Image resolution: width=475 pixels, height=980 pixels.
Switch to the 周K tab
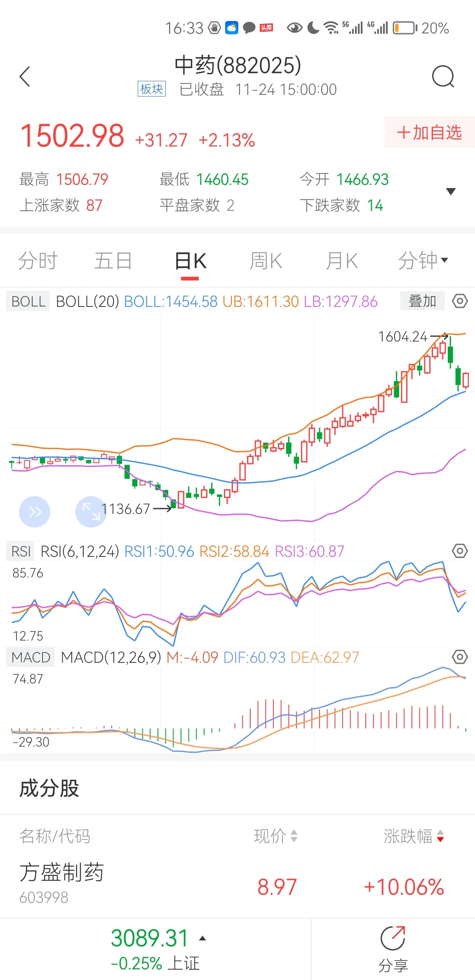tap(266, 261)
